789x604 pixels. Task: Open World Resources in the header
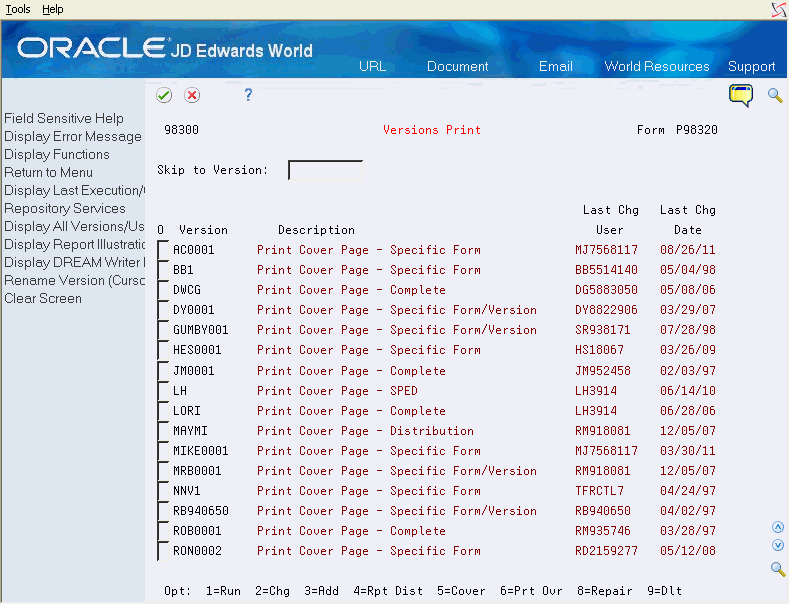[657, 66]
